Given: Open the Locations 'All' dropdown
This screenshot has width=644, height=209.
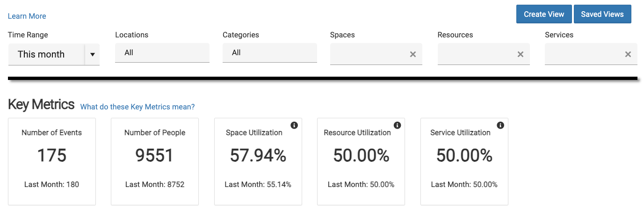Looking at the screenshot, I should coord(162,53).
